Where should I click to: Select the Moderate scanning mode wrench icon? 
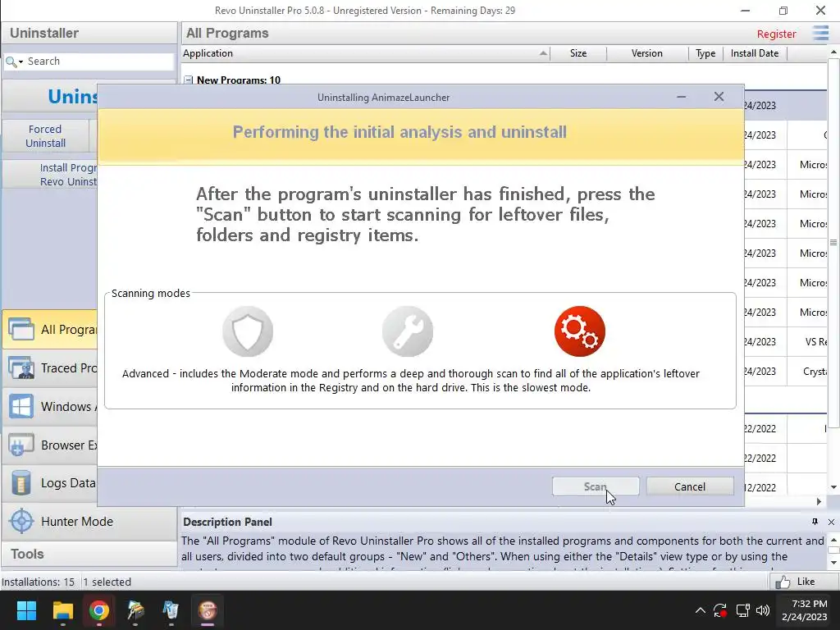[407, 331]
